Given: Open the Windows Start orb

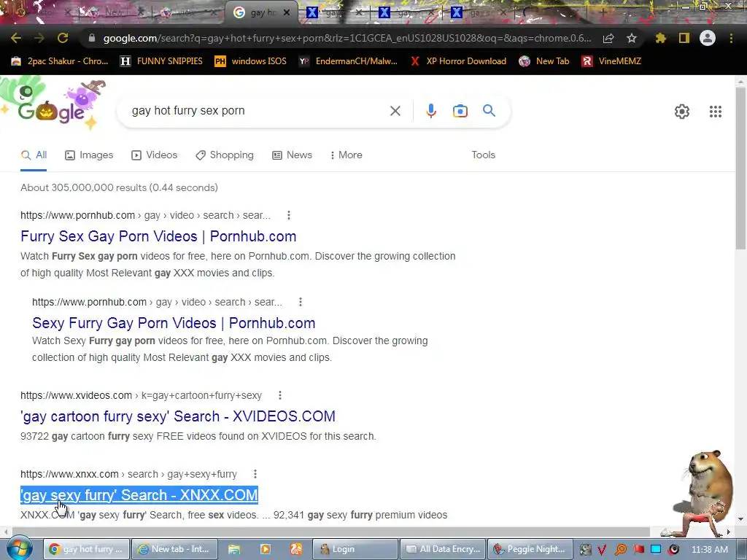Looking at the screenshot, I should pos(19,548).
